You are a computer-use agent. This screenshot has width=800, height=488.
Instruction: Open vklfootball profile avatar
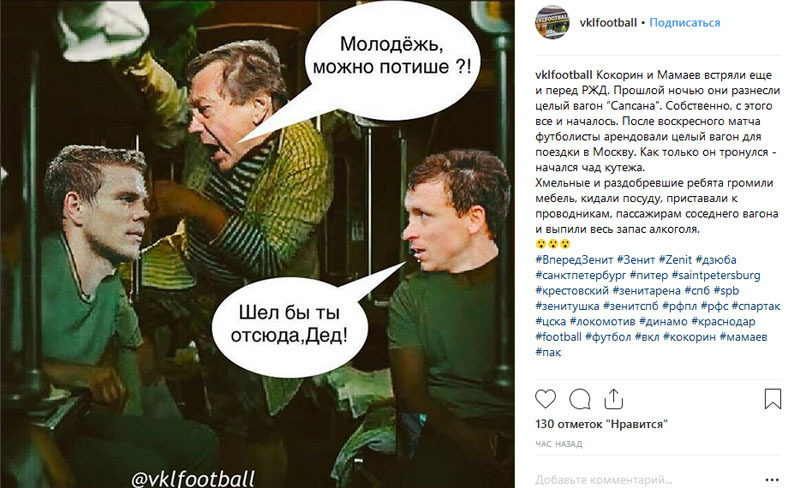coord(552,22)
